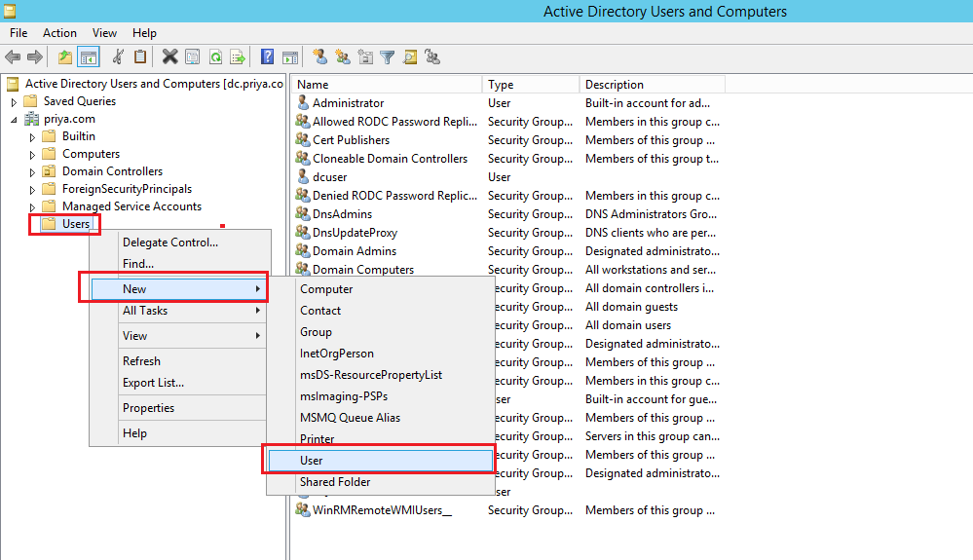973x560 pixels.
Task: Expand the Domain Controllers tree node
Action: 32,171
